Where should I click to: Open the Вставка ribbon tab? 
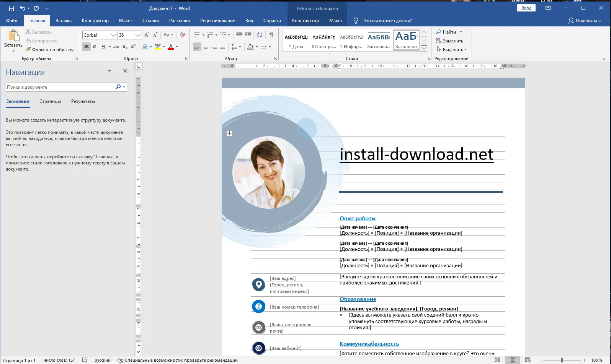click(63, 21)
